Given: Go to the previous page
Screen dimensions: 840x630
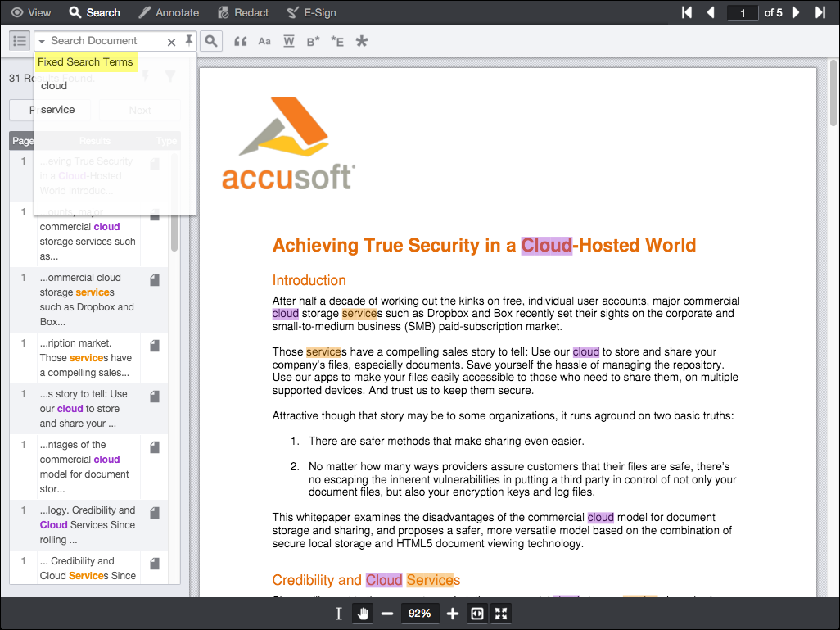Looking at the screenshot, I should point(711,12).
